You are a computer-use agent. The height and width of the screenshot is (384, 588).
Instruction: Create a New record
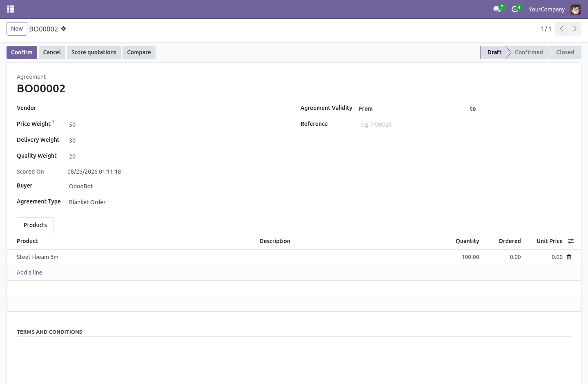pyautogui.click(x=17, y=29)
